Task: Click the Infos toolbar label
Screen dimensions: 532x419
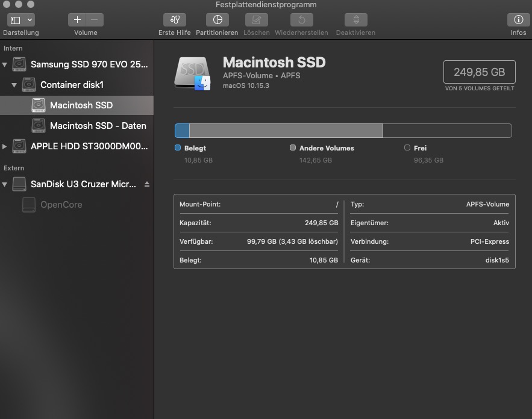Action: tap(518, 33)
